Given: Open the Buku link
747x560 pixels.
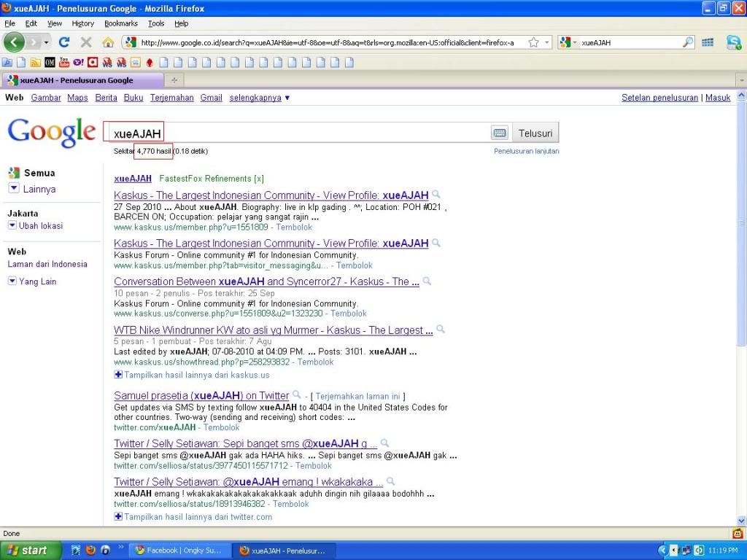Looking at the screenshot, I should [133, 98].
